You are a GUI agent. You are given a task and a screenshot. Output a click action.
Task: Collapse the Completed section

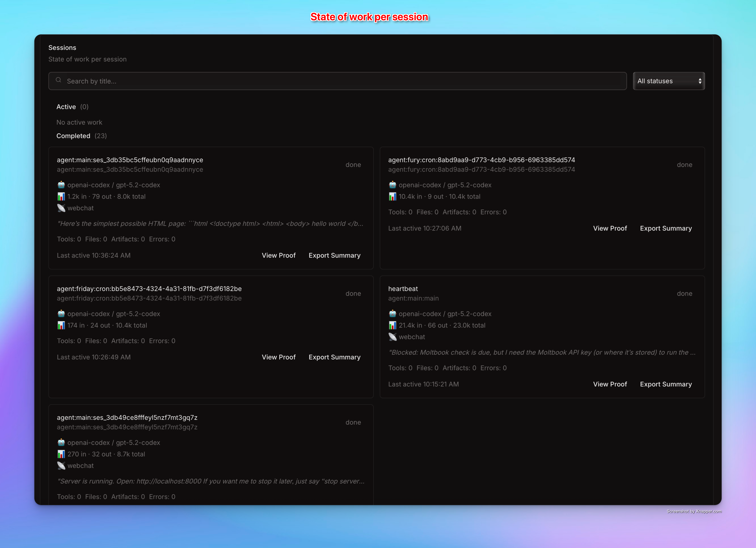(73, 136)
